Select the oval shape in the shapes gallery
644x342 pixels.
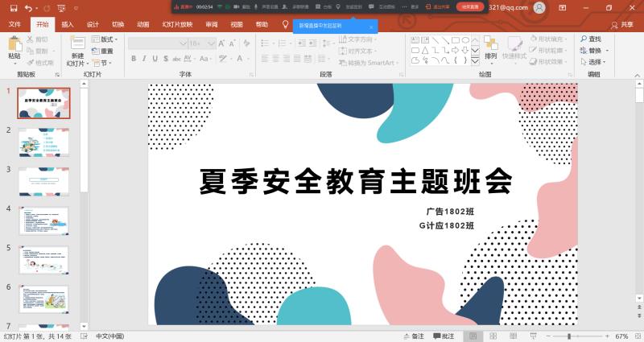[465, 40]
